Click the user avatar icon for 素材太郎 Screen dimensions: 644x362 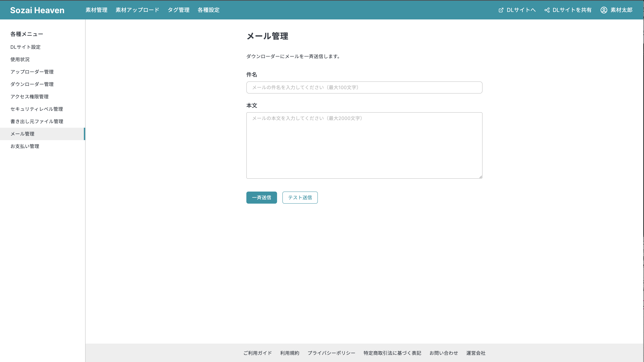[604, 10]
